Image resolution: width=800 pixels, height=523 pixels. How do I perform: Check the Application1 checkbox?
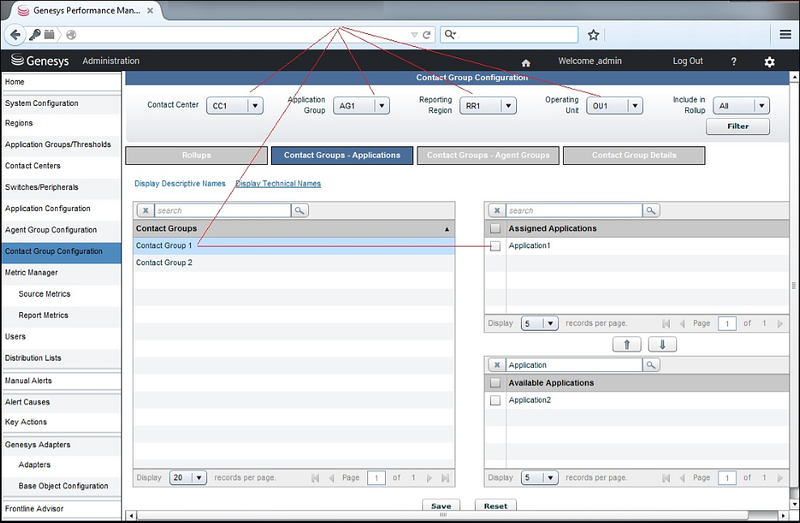(x=495, y=246)
